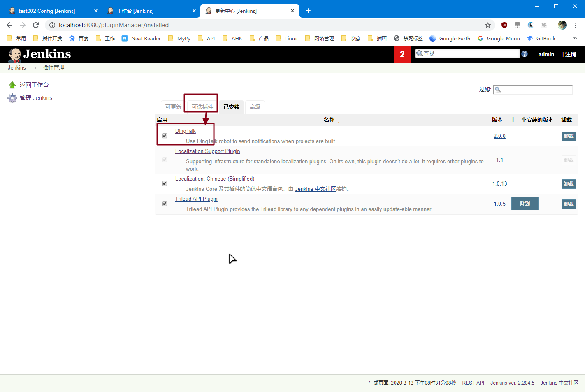
Task: Open version 2.0.0 link for DingTalk
Action: [499, 136]
